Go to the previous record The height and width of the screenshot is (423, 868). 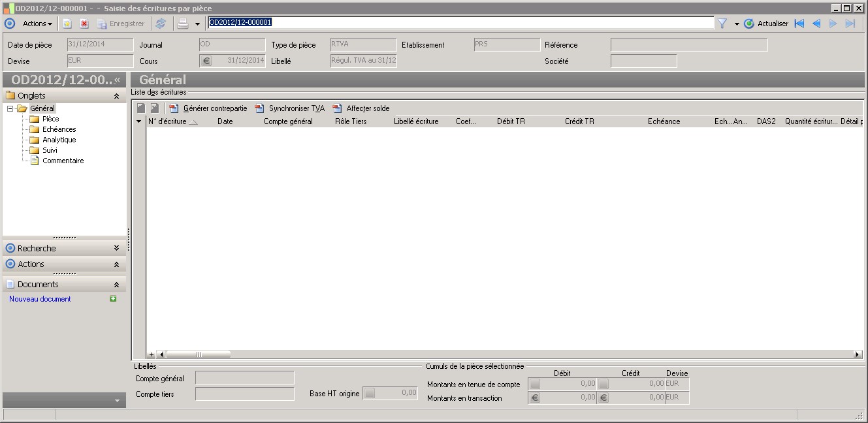click(x=816, y=23)
